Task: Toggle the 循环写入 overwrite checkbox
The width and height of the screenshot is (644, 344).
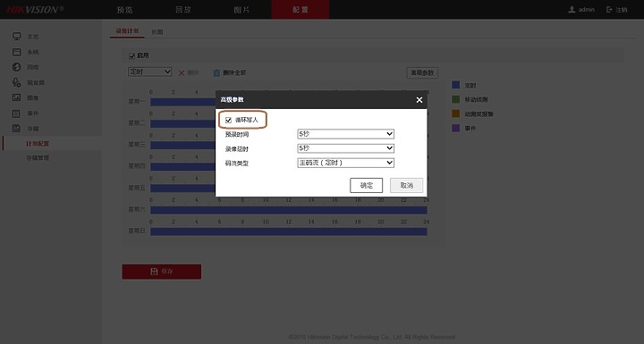Action: 228,120
